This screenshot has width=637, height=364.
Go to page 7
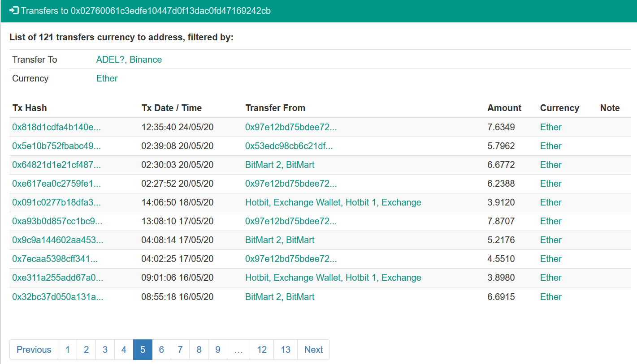[180, 350]
